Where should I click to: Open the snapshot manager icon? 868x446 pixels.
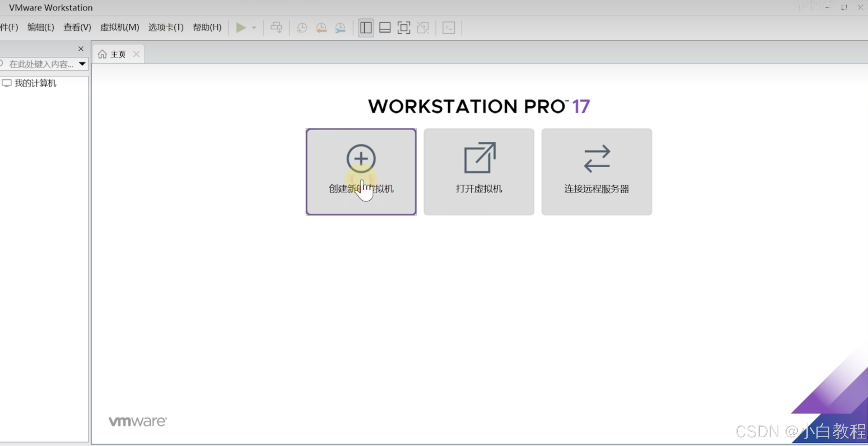click(x=340, y=28)
